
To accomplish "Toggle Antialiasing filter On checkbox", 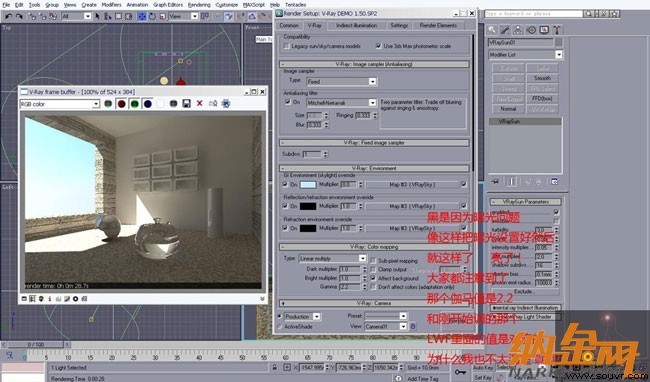I will coord(287,102).
